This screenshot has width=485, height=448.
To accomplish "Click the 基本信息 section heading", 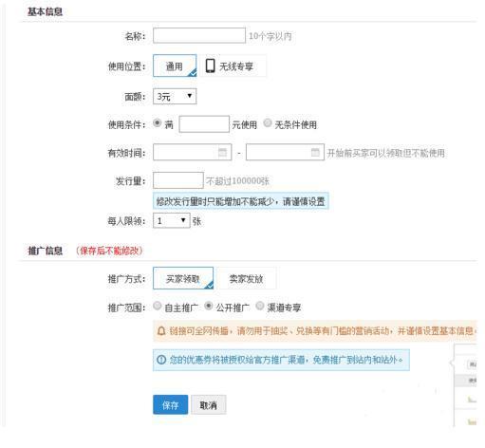I will (x=45, y=11).
